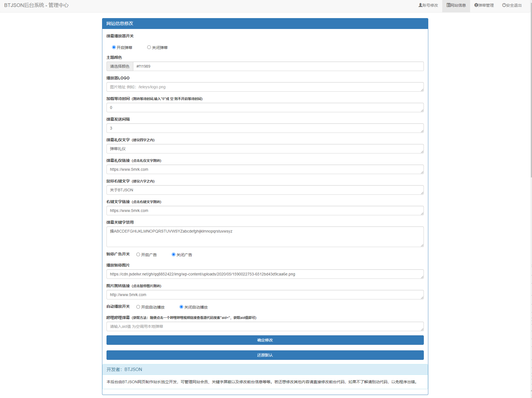532x398 pixels.
Task: Select the 关闭自动播放 radio option
Action: (x=181, y=307)
